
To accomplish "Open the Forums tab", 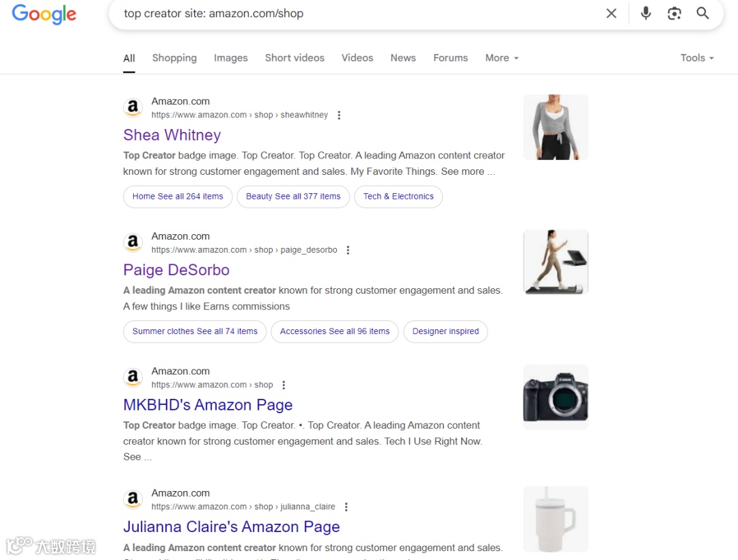I will [x=450, y=58].
